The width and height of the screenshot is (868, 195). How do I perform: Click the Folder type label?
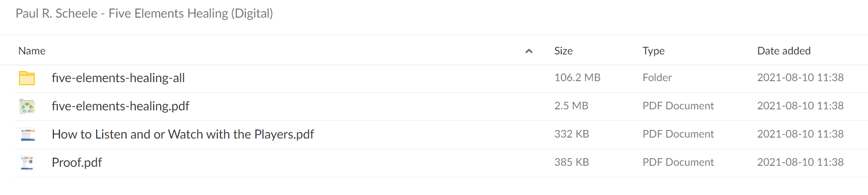click(x=657, y=78)
